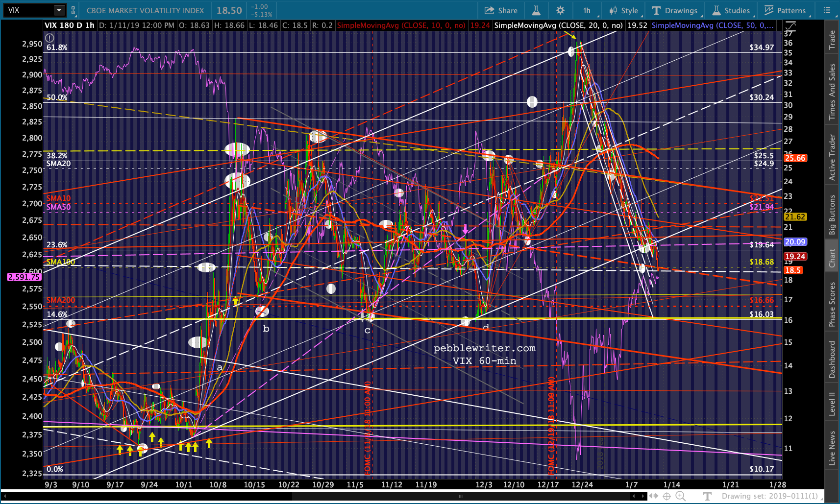Toggle the Times And Sales side tab
This screenshot has width=840, height=504.
click(832, 92)
